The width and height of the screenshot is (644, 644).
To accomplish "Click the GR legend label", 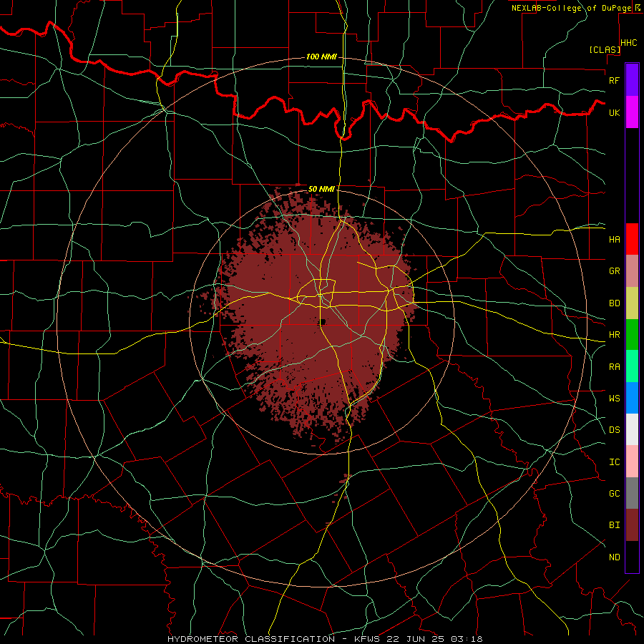I will tap(614, 271).
